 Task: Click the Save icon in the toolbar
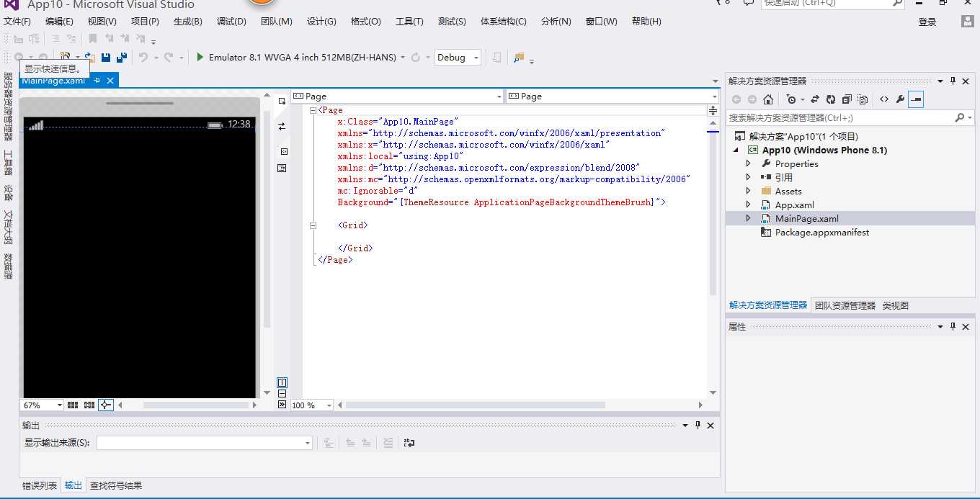[x=106, y=58]
